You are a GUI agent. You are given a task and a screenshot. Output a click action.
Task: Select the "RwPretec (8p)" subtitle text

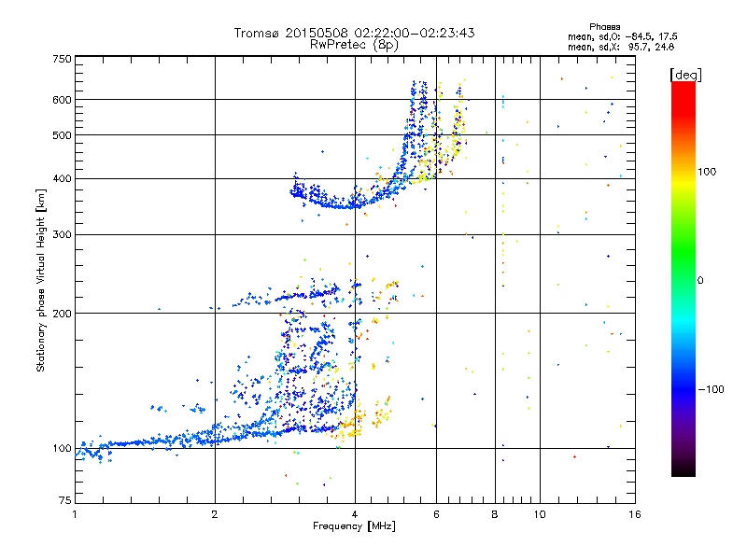[x=354, y=45]
